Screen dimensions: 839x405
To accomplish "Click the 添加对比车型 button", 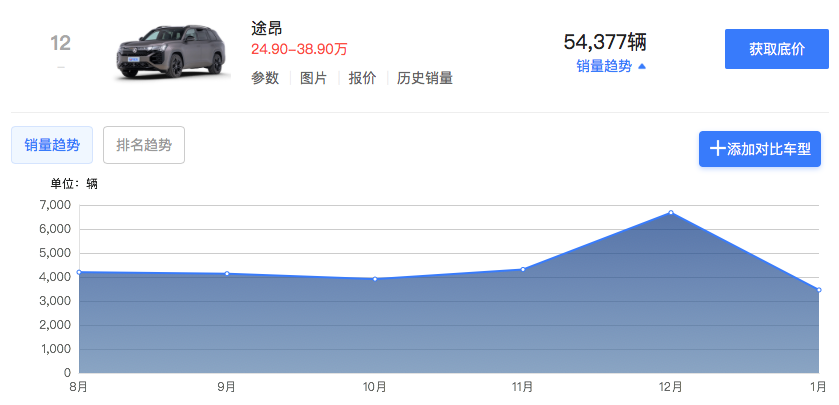I will pos(760,149).
